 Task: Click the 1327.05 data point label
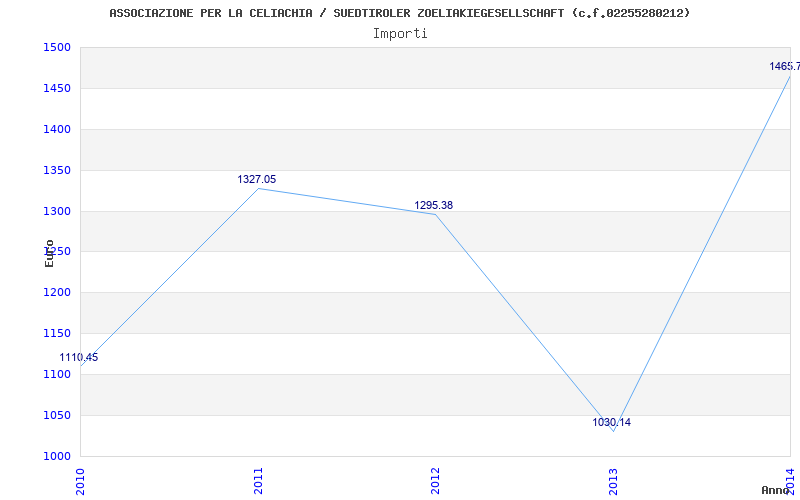point(257,180)
